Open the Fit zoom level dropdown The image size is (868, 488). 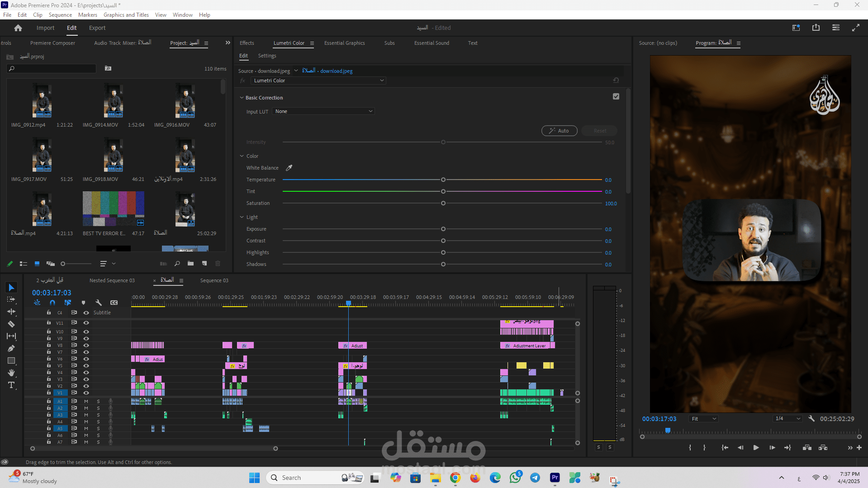click(704, 419)
